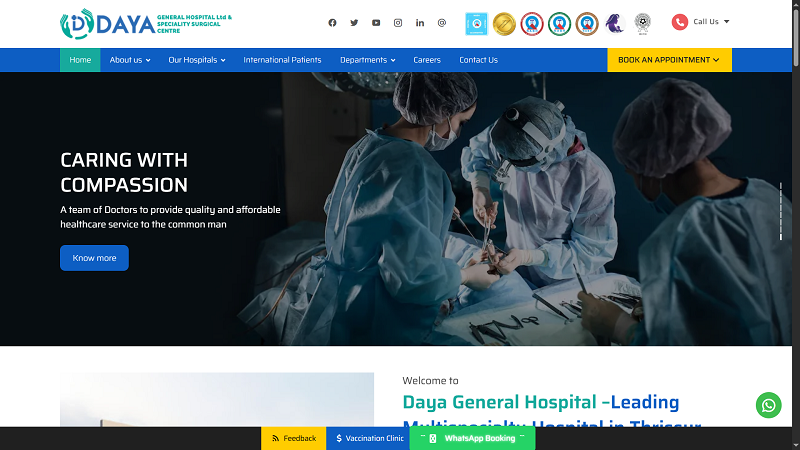Click the Know more button
800x450 pixels.
[94, 258]
